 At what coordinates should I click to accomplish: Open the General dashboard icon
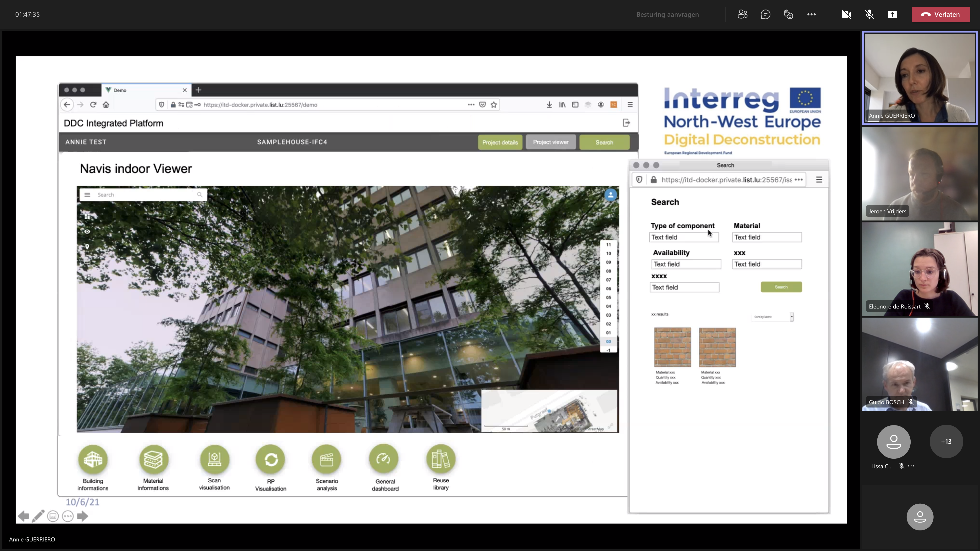tap(384, 459)
